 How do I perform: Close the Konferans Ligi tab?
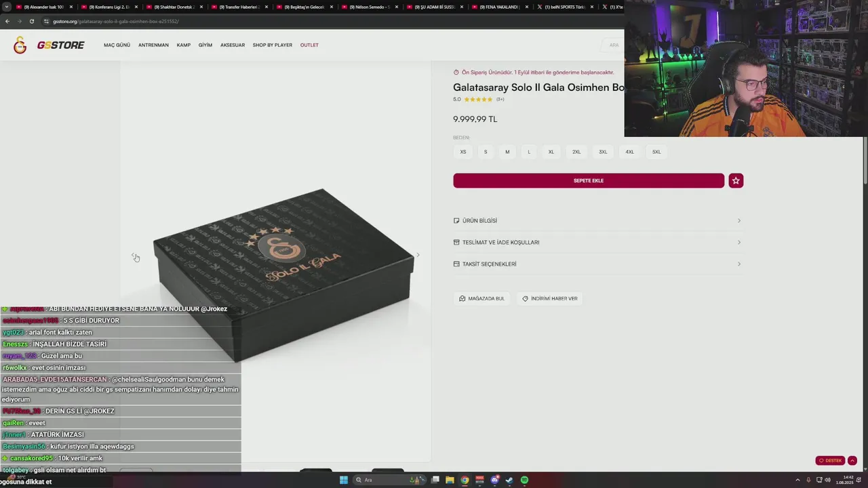point(136,7)
